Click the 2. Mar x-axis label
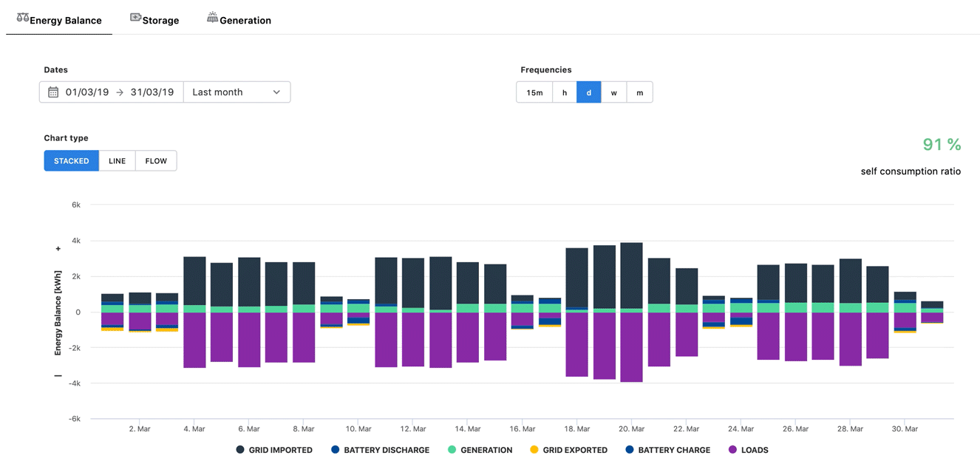The height and width of the screenshot is (475, 980). pos(140,428)
